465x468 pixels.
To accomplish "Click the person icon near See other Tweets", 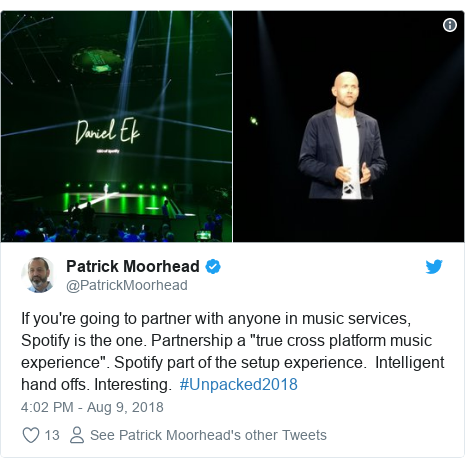I will (x=77, y=435).
